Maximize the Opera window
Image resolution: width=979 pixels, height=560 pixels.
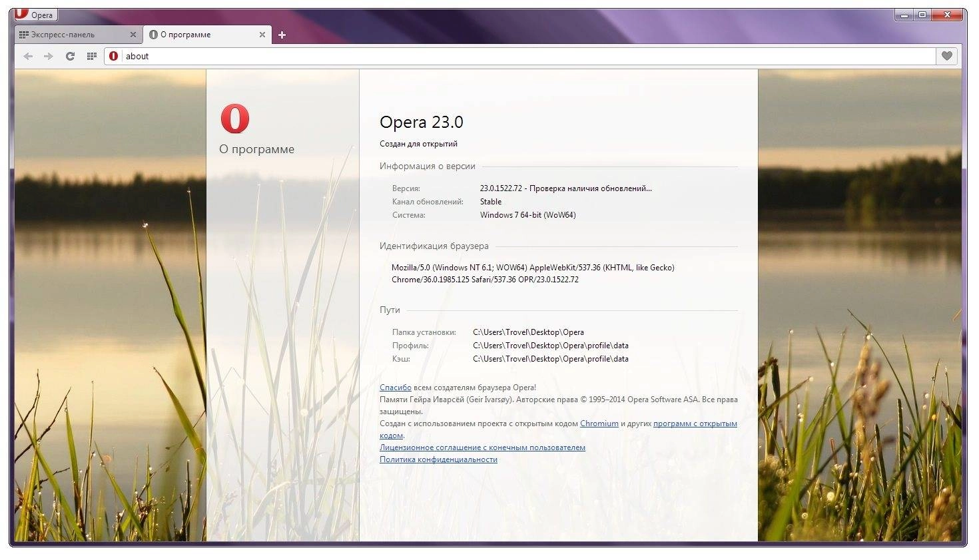922,15
